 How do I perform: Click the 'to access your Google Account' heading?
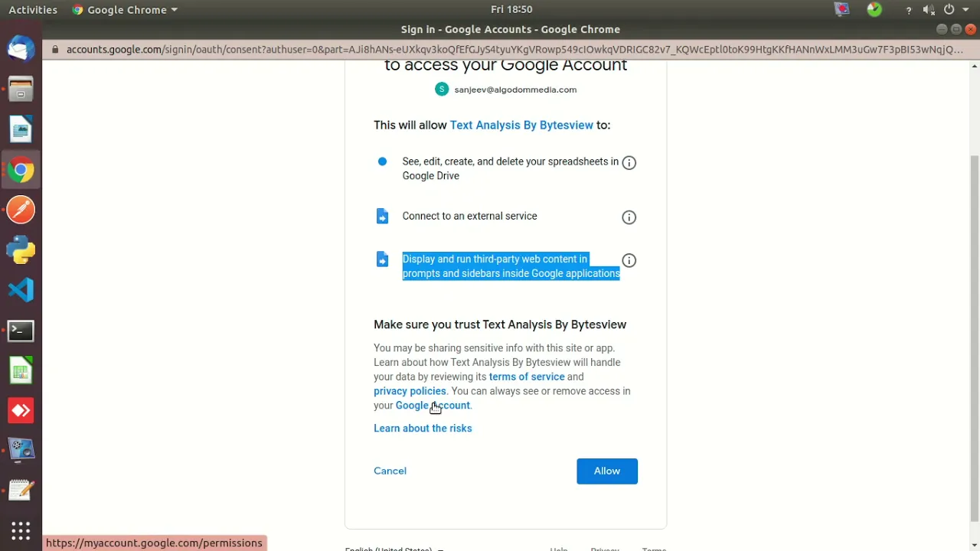pyautogui.click(x=505, y=65)
